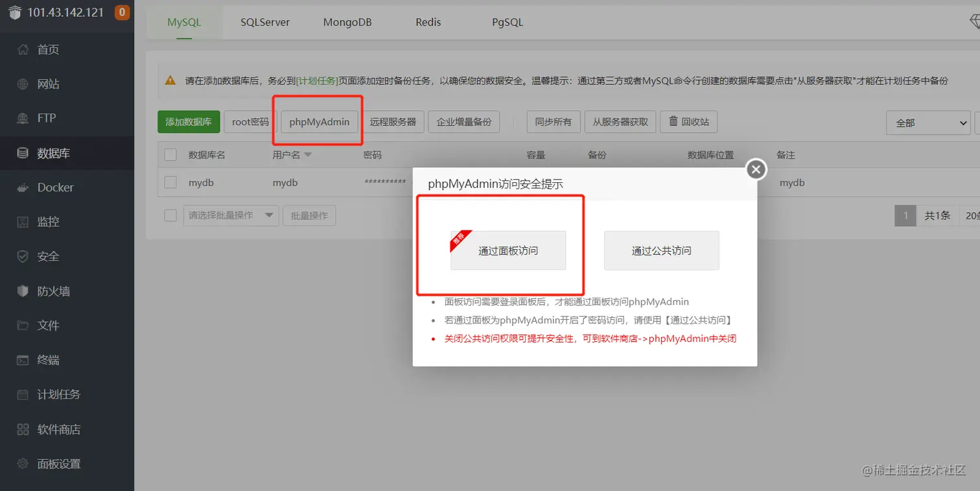The height and width of the screenshot is (491, 980).
Task: Open the 终端 terminal icon in sidebar
Action: coord(23,360)
